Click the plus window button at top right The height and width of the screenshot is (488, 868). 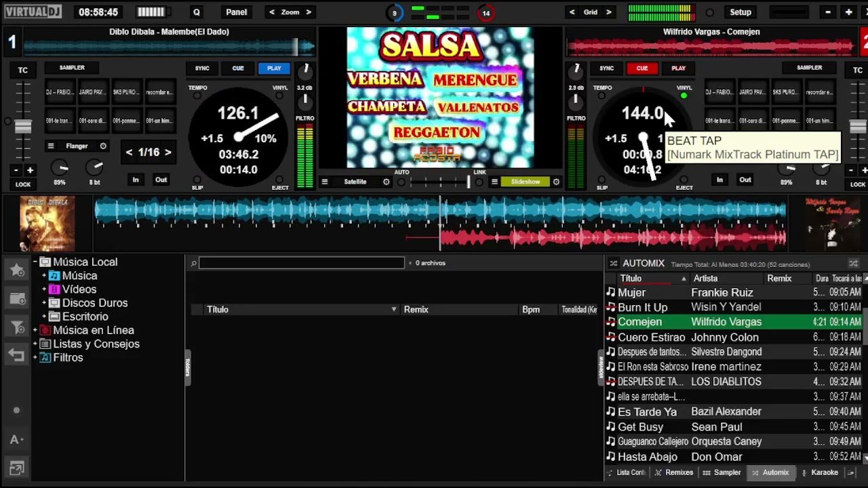point(848,12)
